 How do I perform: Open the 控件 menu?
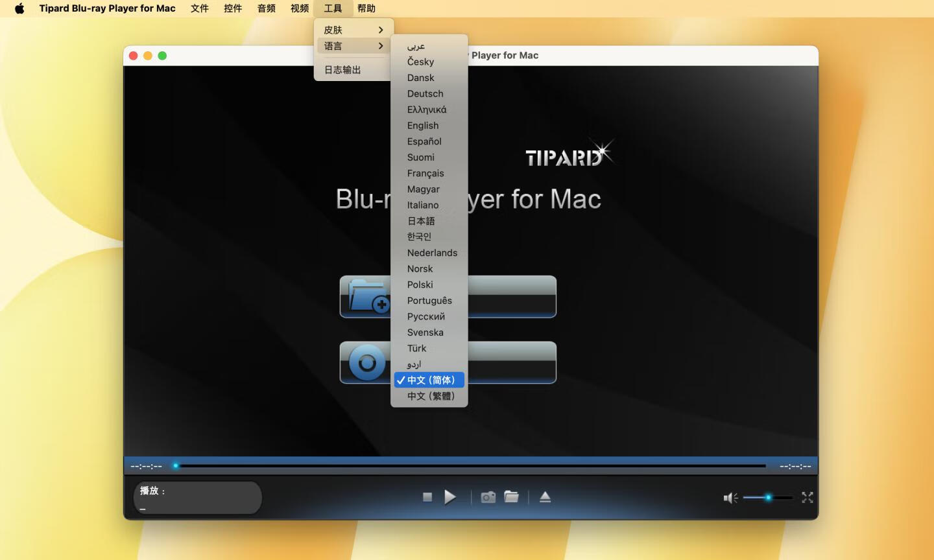(x=233, y=8)
